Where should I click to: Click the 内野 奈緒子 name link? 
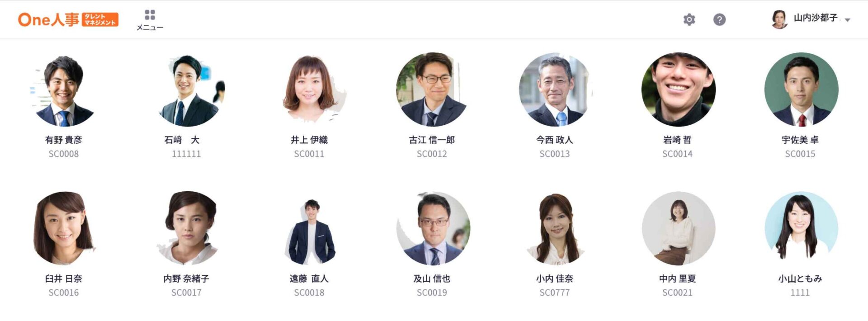(186, 279)
